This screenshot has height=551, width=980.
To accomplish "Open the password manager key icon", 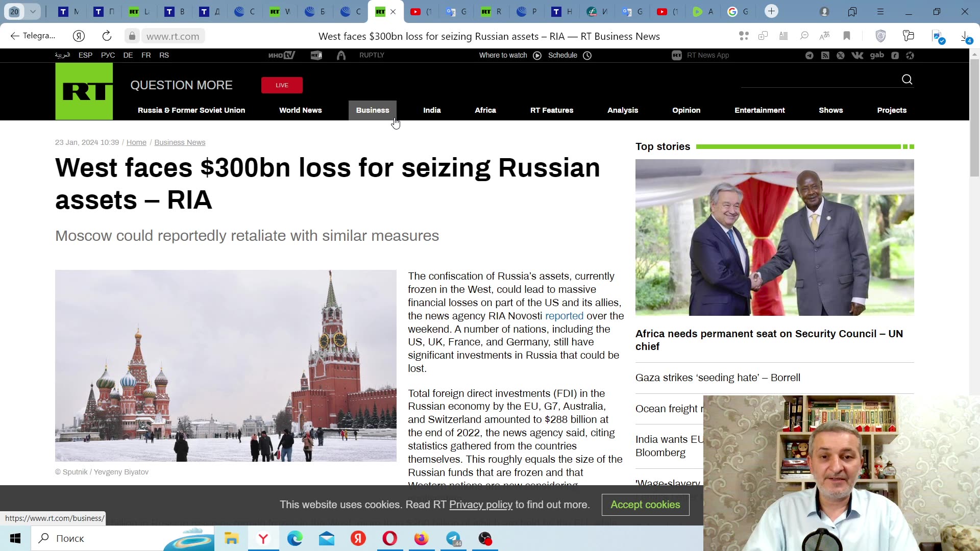I will pyautogui.click(x=908, y=36).
